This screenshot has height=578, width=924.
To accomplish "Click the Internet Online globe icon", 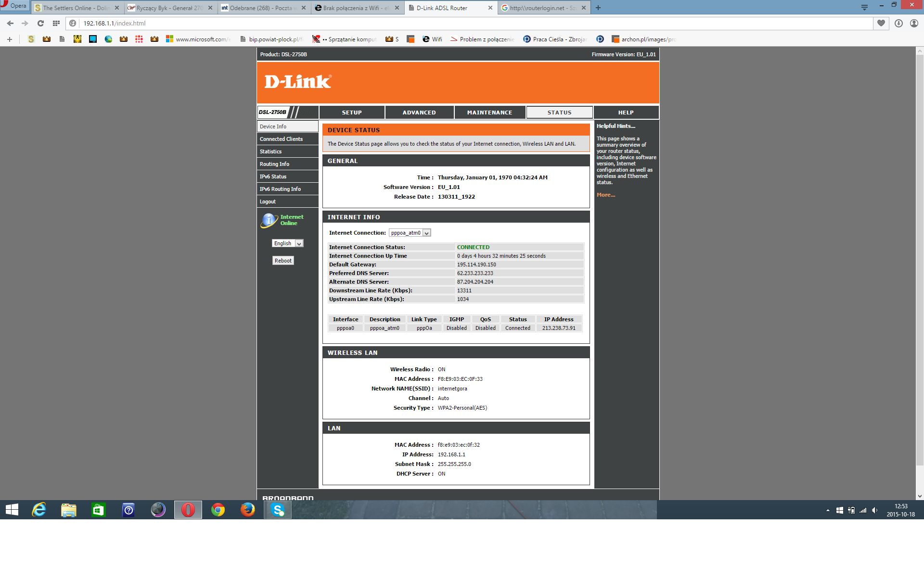I will [x=269, y=220].
